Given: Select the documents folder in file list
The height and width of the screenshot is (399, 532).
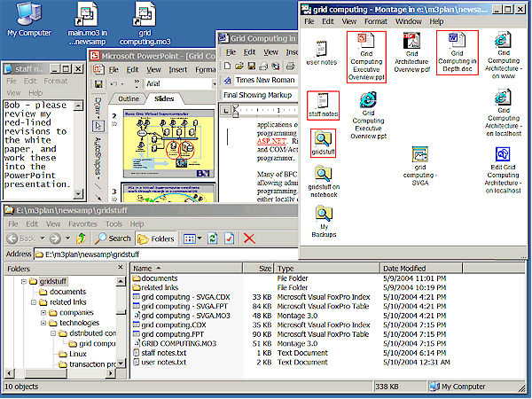Looking at the screenshot, I should click(155, 278).
